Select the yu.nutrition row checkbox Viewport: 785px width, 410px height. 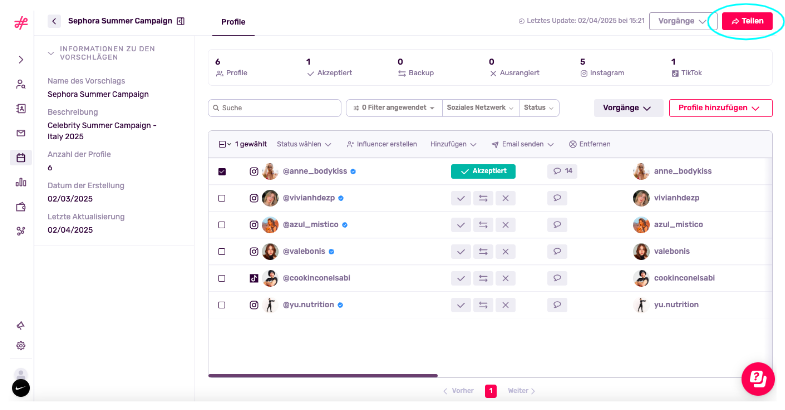pos(222,305)
